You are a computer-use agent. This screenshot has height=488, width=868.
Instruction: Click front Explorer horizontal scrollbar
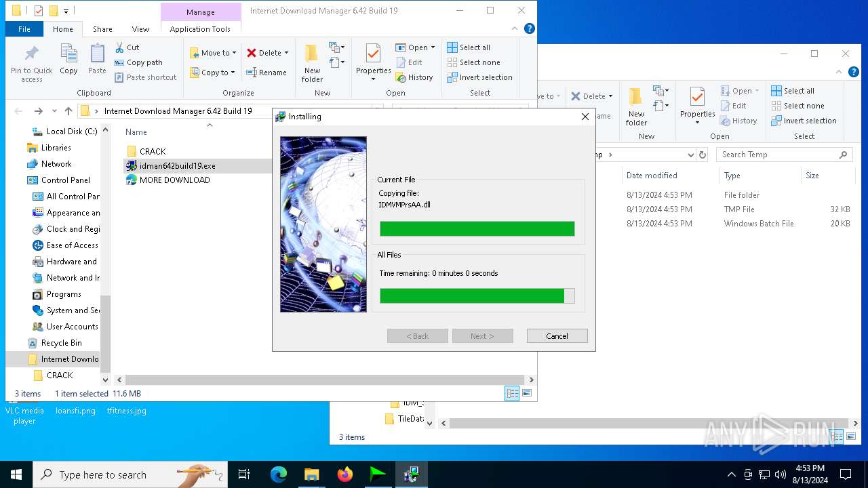pyautogui.click(x=325, y=380)
